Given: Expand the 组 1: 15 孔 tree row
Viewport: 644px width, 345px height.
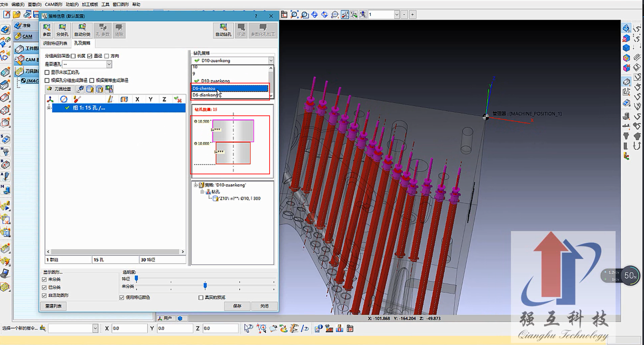Looking at the screenshot, I should point(49,108).
